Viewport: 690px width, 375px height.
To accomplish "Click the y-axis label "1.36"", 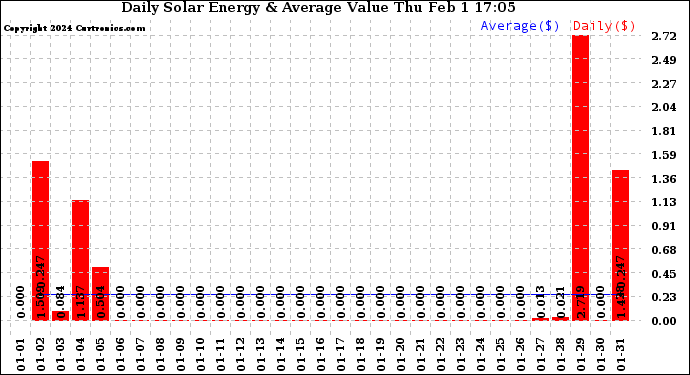I will click(x=664, y=179).
